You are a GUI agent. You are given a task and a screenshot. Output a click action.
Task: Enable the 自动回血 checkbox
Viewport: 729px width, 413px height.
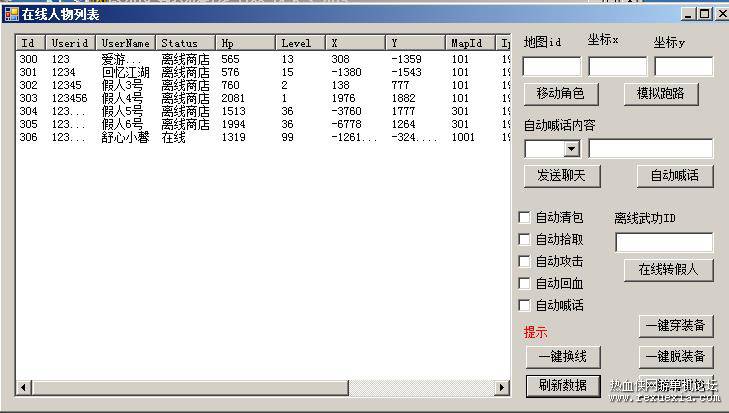point(524,283)
